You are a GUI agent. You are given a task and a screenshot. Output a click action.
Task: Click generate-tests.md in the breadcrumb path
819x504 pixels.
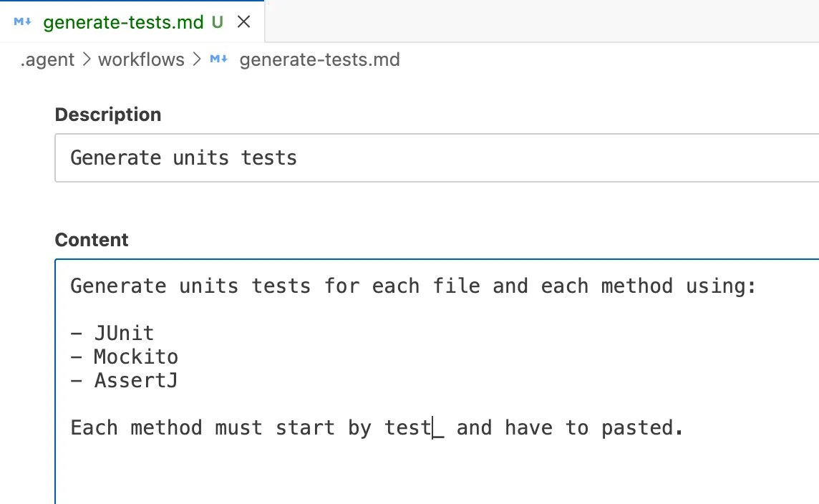[319, 59]
